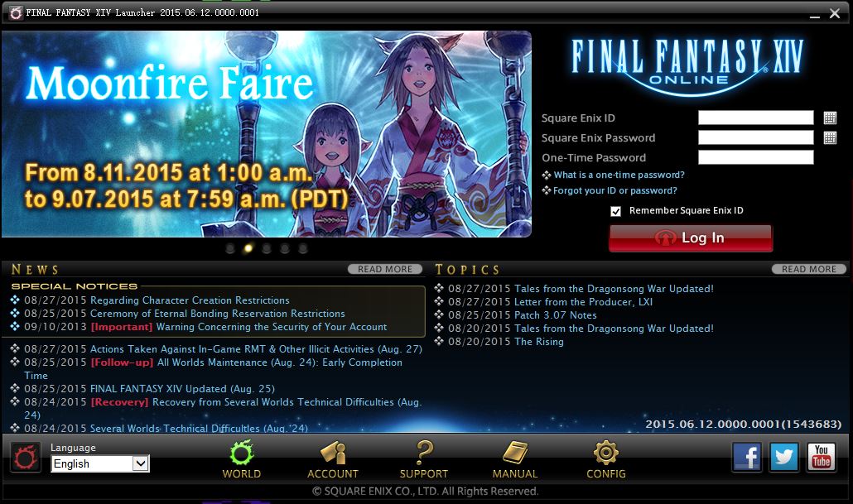Screen dimensions: 853x504
Task: Open 'Letter from the Producer, LXI' topic
Action: [x=583, y=302]
